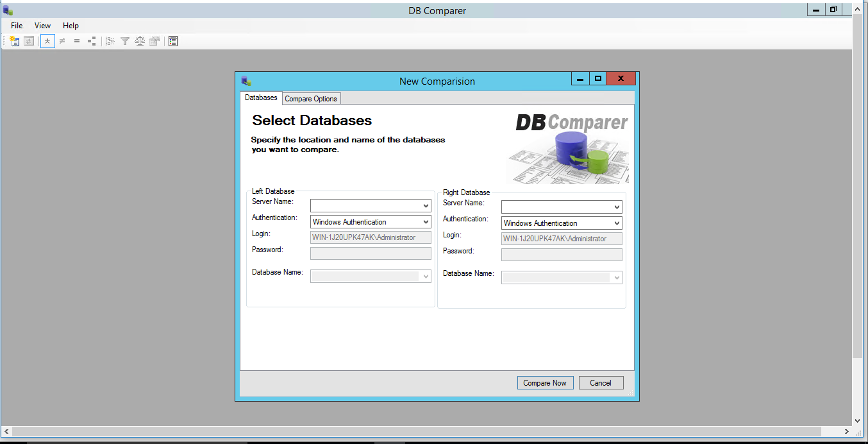Open the Left Database Authentication dropdown
Screen dimensions: 868x444
tap(426, 222)
